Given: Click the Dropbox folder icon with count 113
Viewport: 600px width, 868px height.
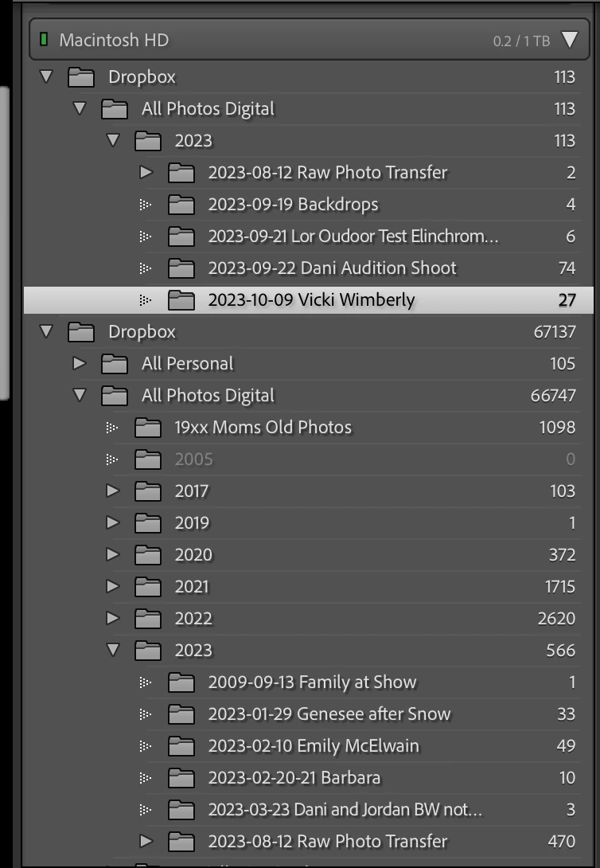Looking at the screenshot, I should click(x=81, y=77).
